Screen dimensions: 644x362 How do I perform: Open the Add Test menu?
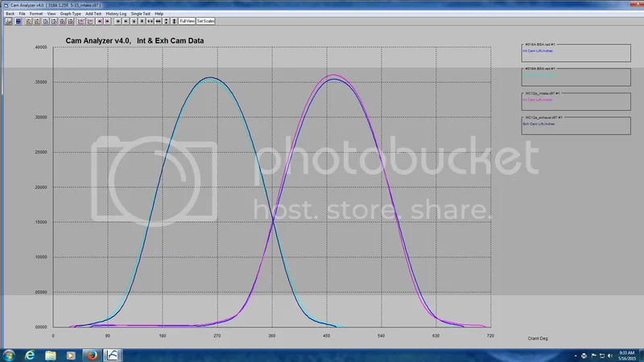coord(93,14)
